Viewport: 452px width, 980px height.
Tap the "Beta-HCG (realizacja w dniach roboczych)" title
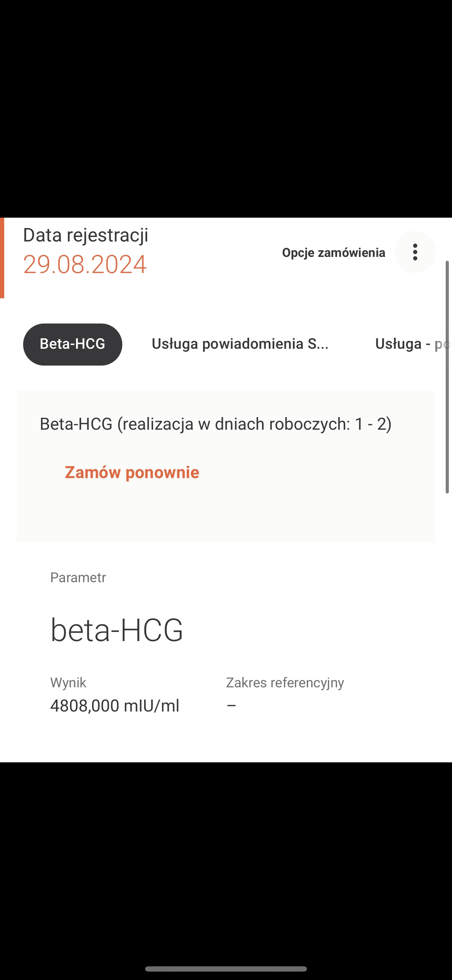tap(215, 424)
